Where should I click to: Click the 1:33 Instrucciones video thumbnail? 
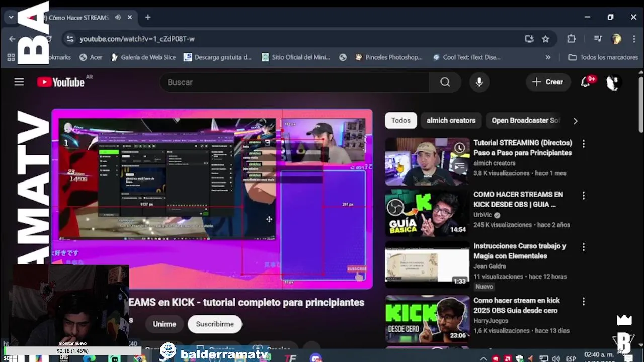[x=427, y=265]
